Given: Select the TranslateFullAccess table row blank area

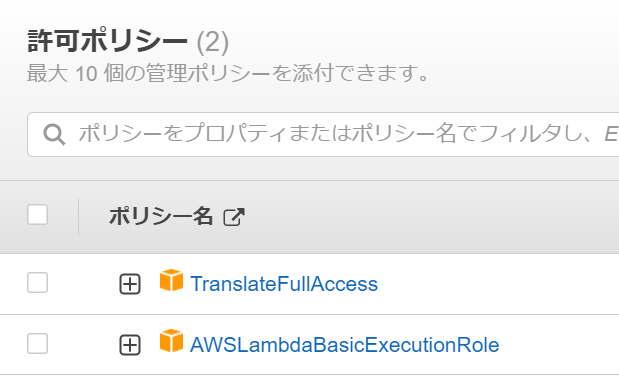Looking at the screenshot, I should (497, 284).
